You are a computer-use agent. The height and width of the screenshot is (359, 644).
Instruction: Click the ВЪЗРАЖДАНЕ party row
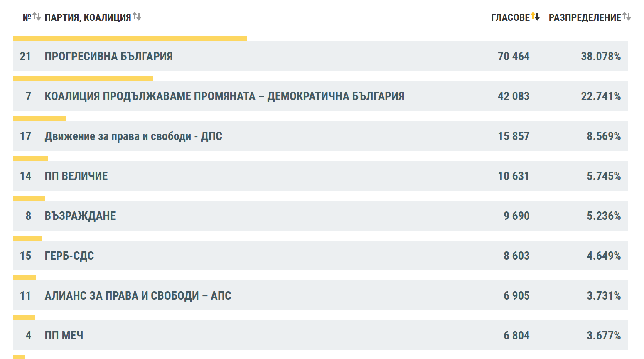pyautogui.click(x=320, y=216)
